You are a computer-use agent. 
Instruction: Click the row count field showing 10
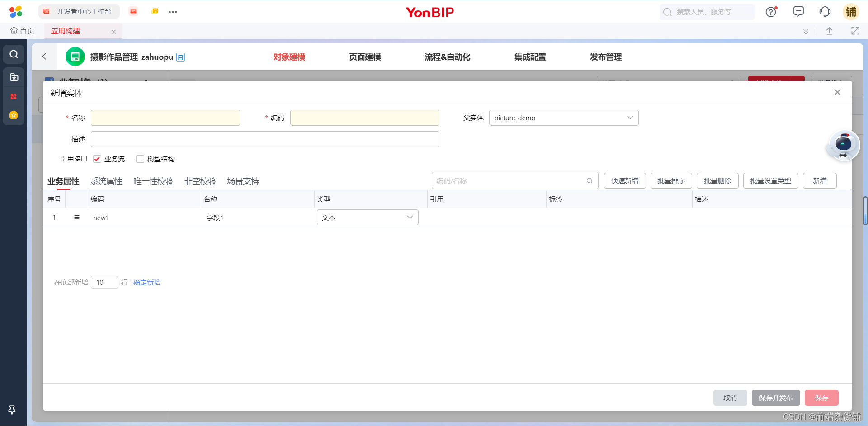pyautogui.click(x=104, y=283)
